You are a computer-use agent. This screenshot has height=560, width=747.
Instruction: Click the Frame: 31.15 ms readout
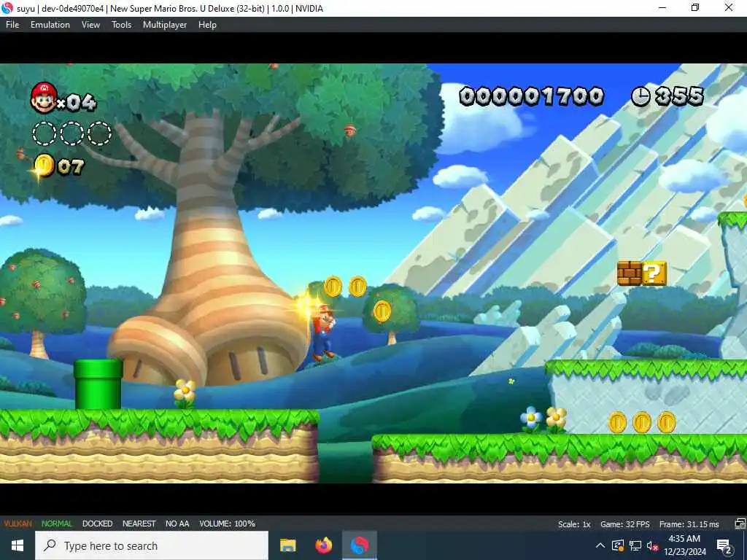(x=689, y=524)
